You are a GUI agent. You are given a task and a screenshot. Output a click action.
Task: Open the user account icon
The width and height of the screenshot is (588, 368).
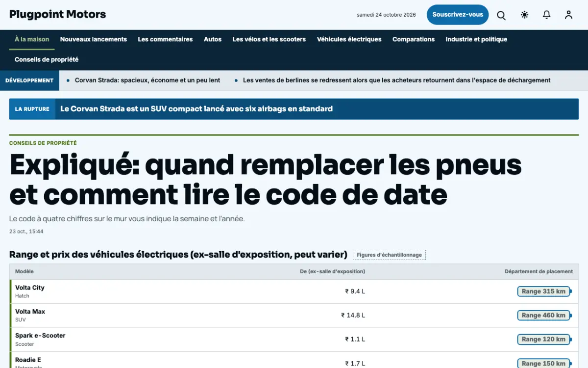[568, 15]
